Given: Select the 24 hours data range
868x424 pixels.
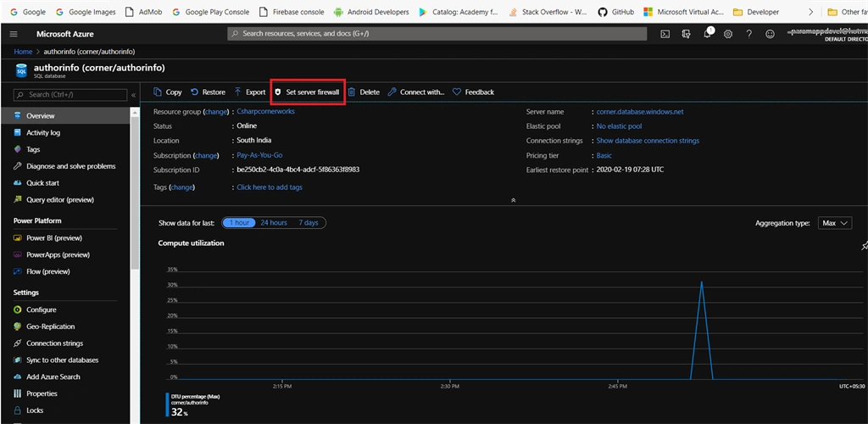Looking at the screenshot, I should [x=274, y=222].
